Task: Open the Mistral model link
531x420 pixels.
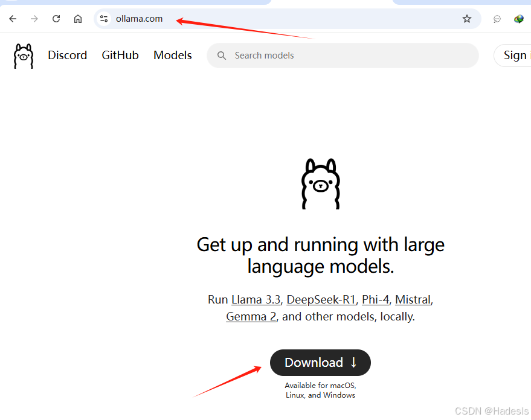Action: (x=413, y=300)
